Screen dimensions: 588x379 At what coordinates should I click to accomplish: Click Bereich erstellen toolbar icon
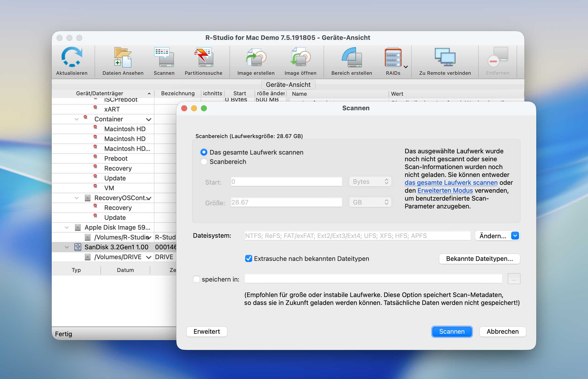tap(351, 57)
